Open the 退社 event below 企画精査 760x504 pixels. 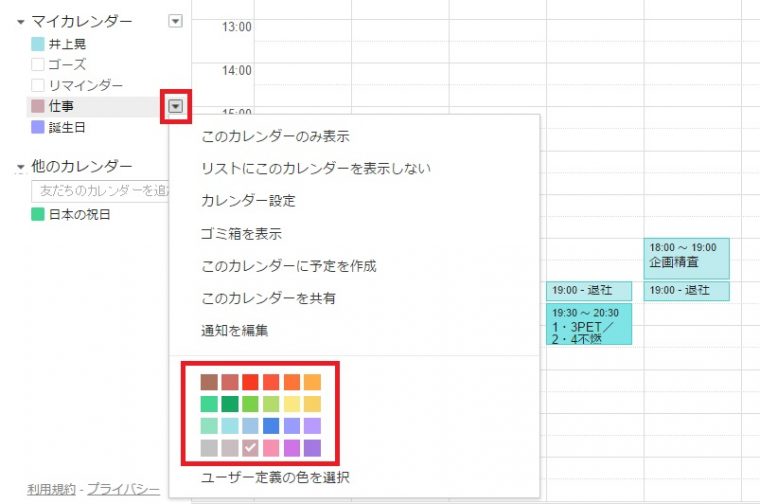(x=686, y=291)
